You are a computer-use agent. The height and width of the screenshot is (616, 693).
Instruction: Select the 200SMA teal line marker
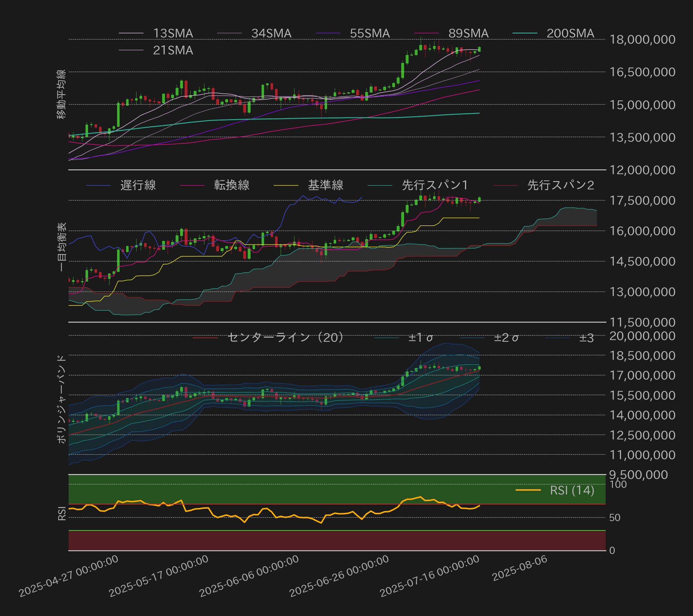pyautogui.click(x=525, y=34)
